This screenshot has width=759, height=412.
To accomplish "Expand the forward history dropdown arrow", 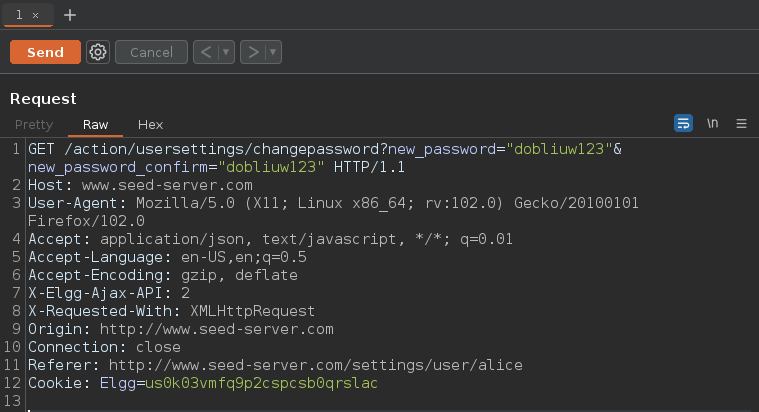I will click(x=273, y=52).
